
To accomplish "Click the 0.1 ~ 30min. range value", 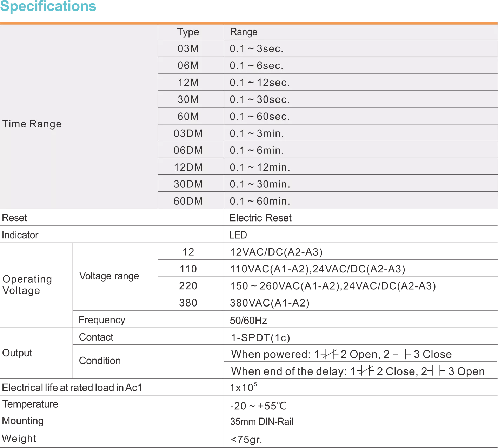I will coord(260,184).
